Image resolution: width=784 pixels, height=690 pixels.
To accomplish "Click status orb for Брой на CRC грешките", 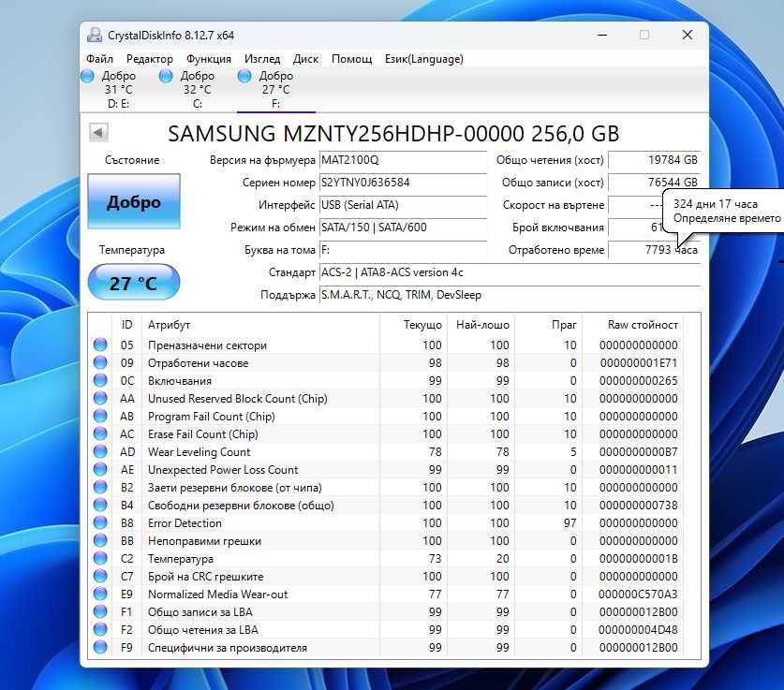I will 100,576.
